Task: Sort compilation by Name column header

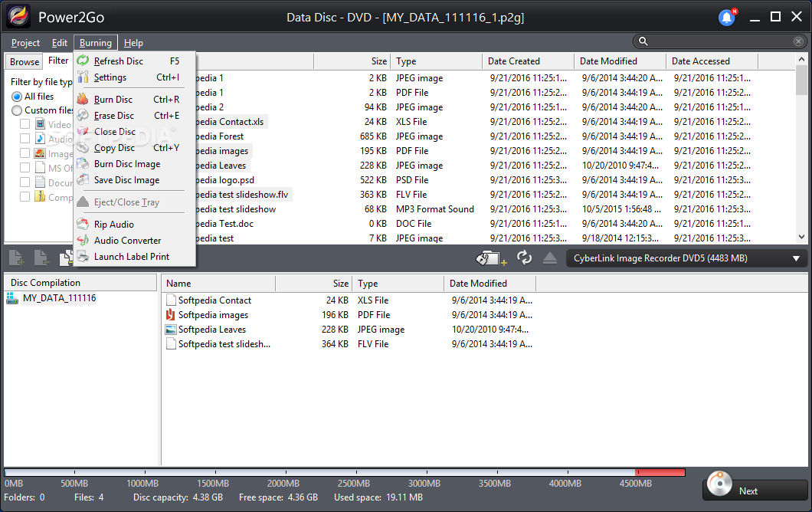Action: (x=218, y=284)
